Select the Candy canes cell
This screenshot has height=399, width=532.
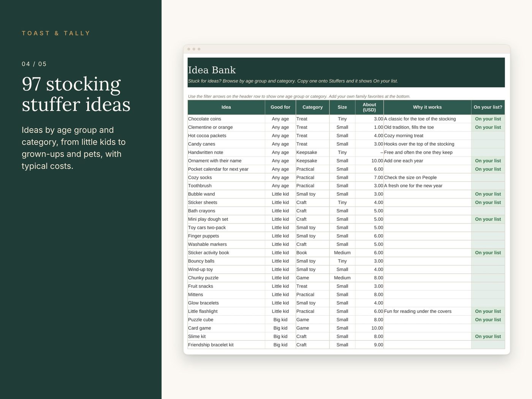226,144
